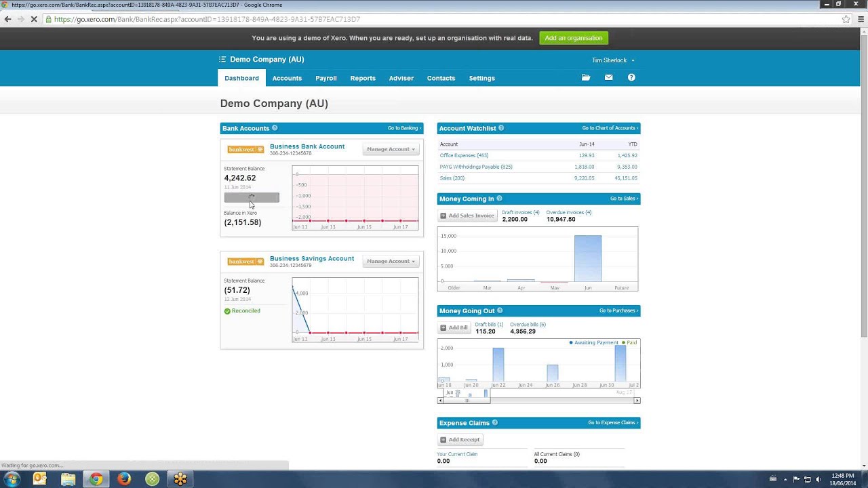868x488 pixels.
Task: Open the Business Bank Account link
Action: [307, 146]
